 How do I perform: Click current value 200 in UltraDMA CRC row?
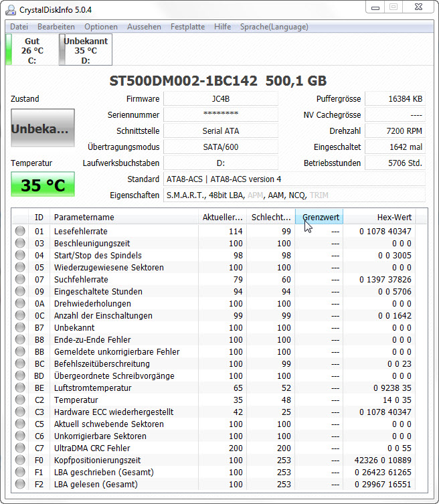236,448
